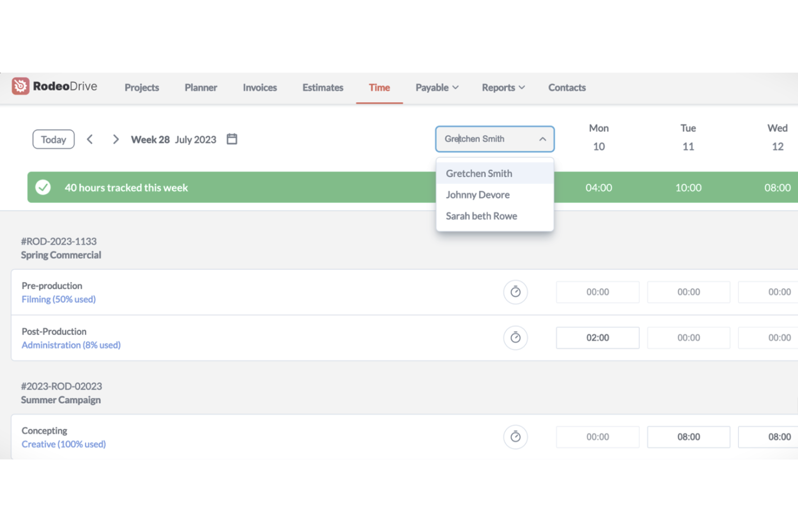This screenshot has height=532, width=798.
Task: Open the Estimates tab
Action: pos(322,87)
